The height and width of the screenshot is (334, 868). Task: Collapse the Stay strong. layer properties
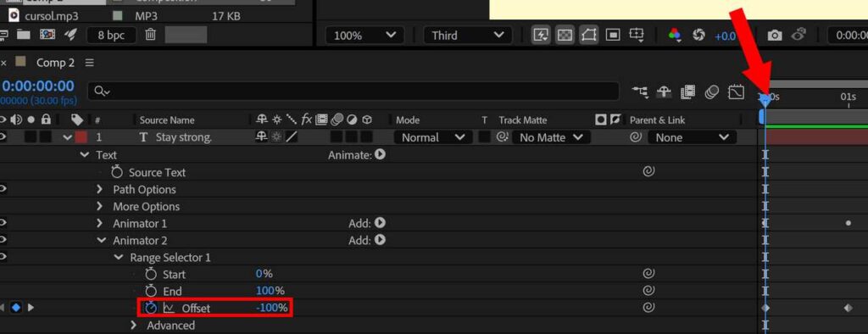point(68,137)
